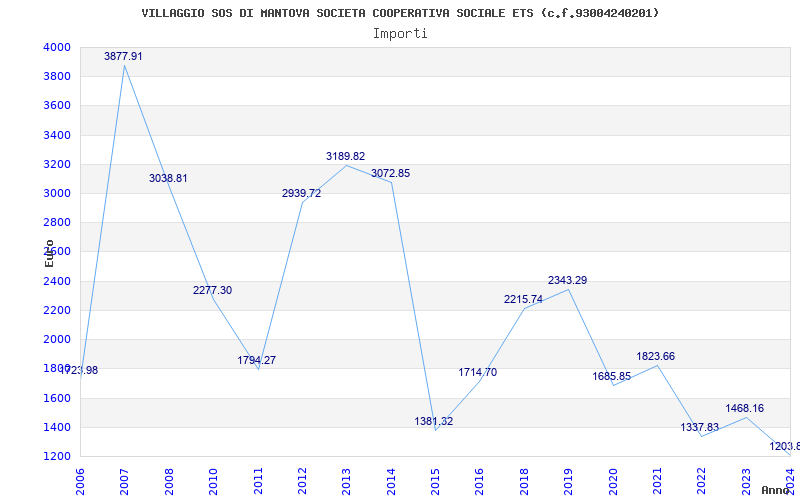
Task: Select the 1823.66 data label
Action: pos(656,357)
